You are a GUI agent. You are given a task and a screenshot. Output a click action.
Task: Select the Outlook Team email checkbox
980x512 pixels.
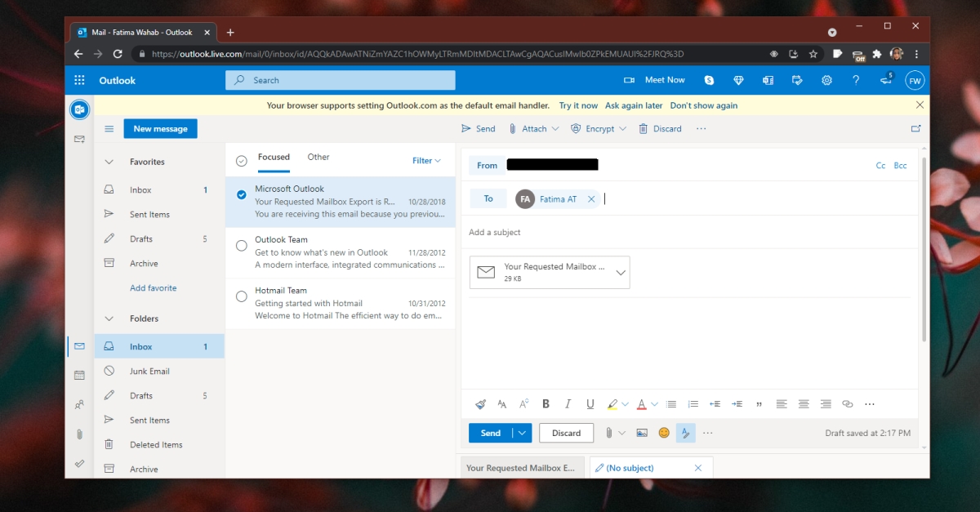pyautogui.click(x=241, y=246)
